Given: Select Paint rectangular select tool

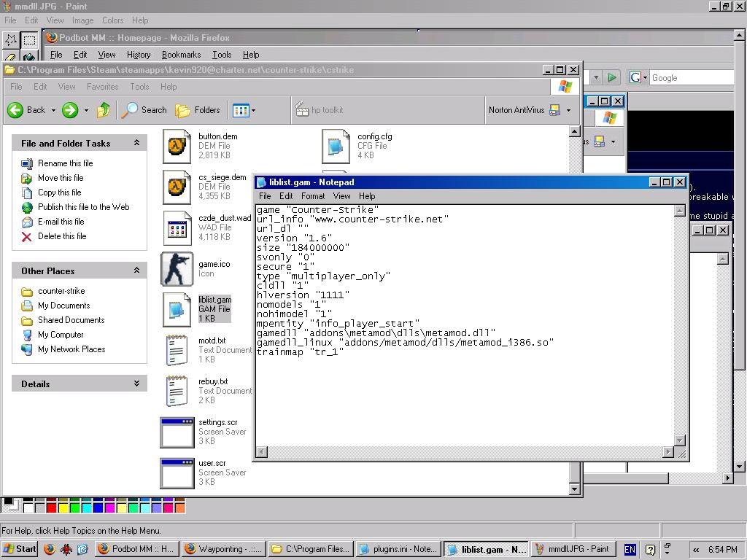Looking at the screenshot, I should [x=29, y=39].
